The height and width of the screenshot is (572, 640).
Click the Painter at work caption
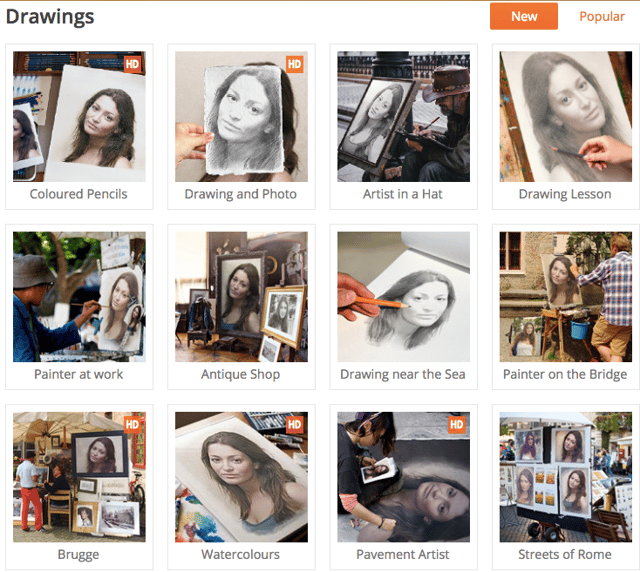coord(78,374)
